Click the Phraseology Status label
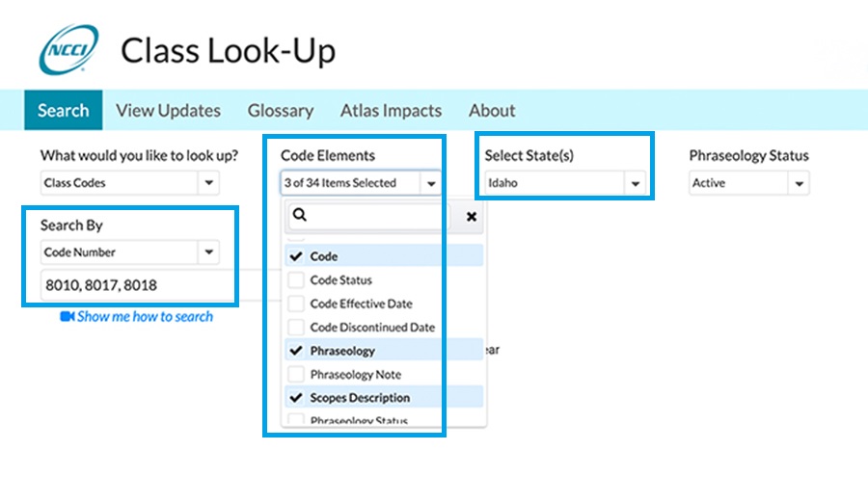Image resolution: width=868 pixels, height=477 pixels. (749, 155)
